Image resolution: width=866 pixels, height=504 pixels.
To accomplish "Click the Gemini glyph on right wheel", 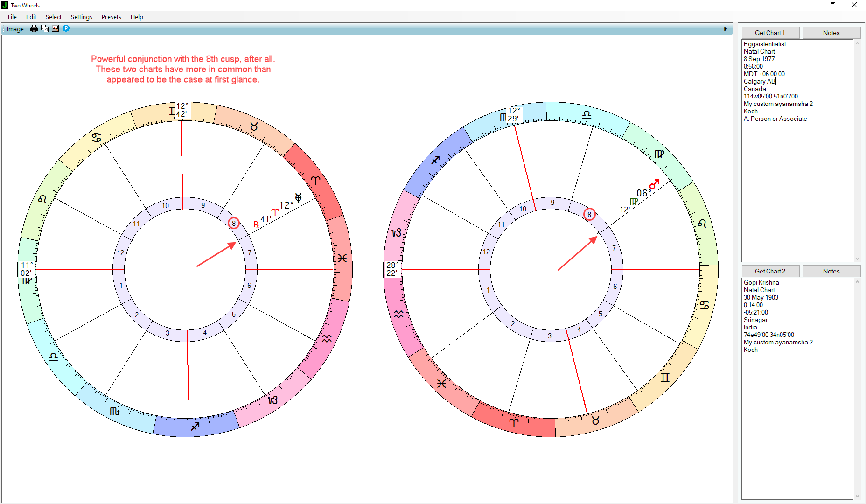I will click(x=665, y=378).
